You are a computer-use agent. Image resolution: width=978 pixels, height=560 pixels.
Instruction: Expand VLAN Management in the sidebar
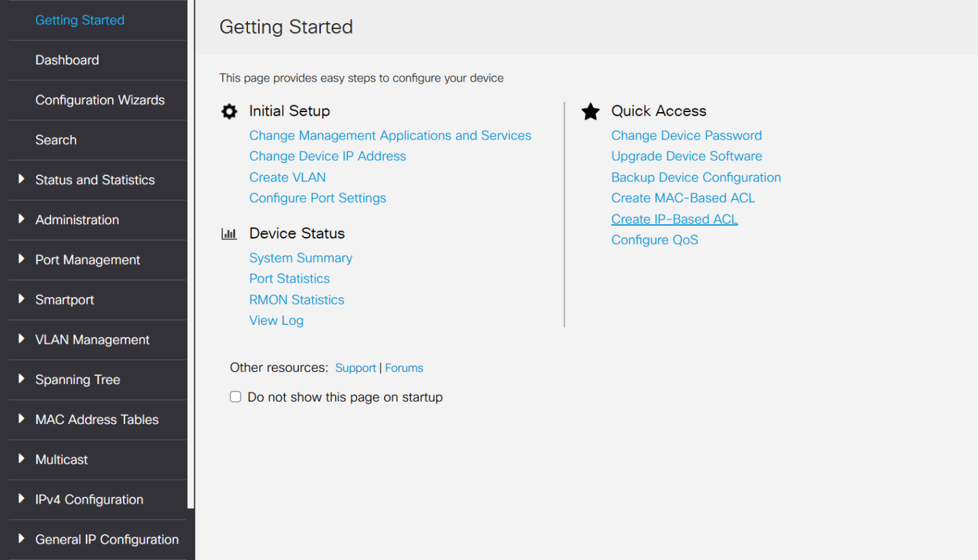click(22, 339)
